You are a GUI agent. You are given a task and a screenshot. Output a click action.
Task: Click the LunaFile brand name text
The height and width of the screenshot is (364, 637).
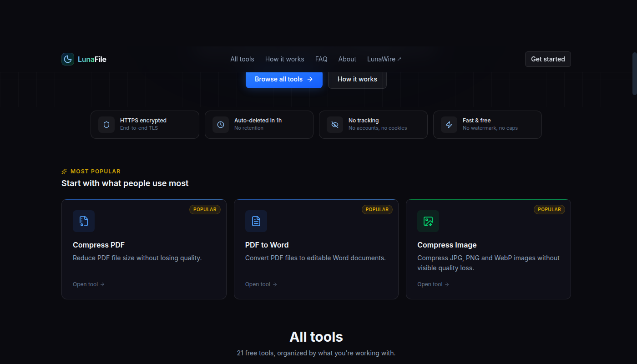click(92, 59)
